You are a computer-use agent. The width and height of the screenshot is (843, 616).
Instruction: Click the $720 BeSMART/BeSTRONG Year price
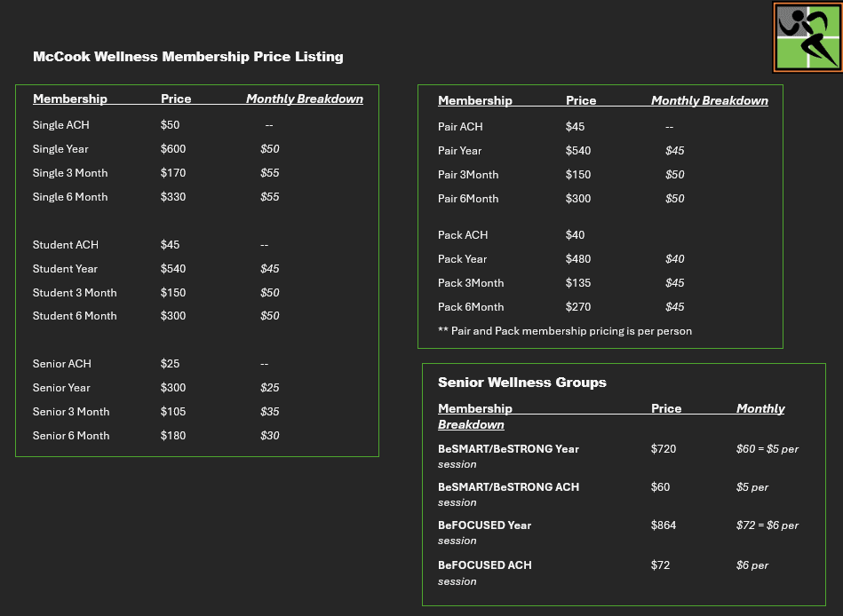click(663, 449)
